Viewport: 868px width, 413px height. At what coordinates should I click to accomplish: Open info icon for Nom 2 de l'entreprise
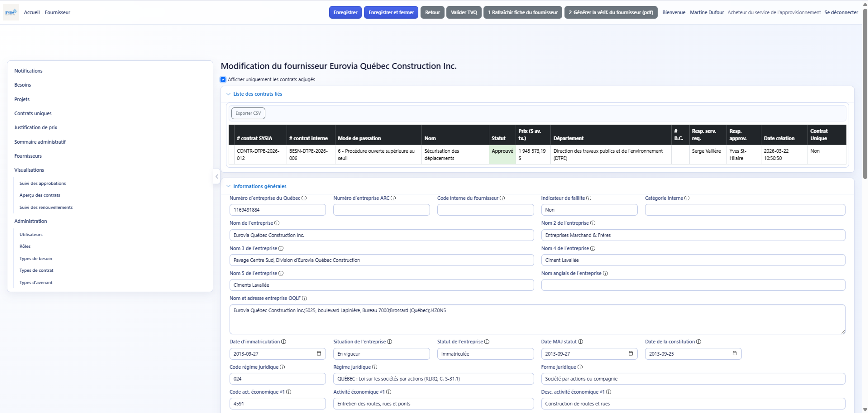pos(593,223)
